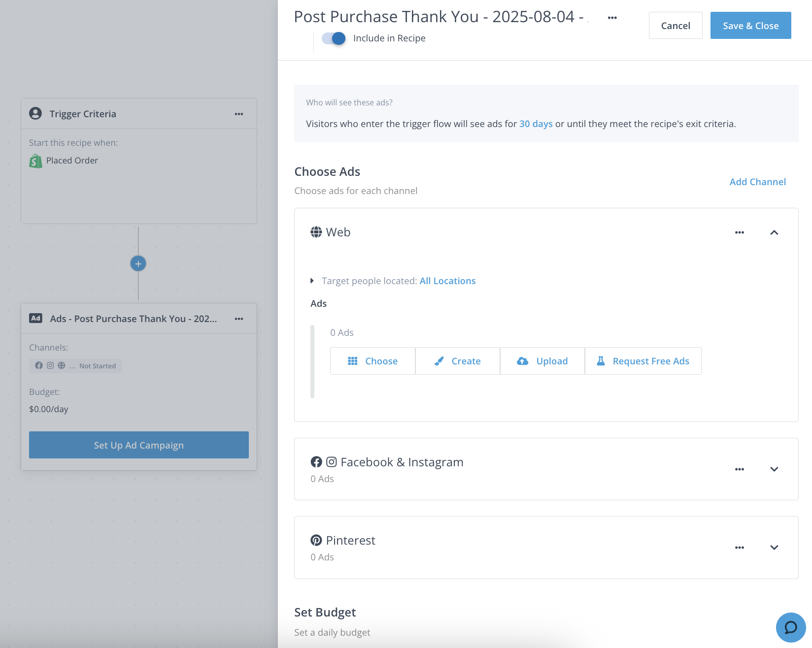Open title more-options ellipsis menu

click(612, 18)
